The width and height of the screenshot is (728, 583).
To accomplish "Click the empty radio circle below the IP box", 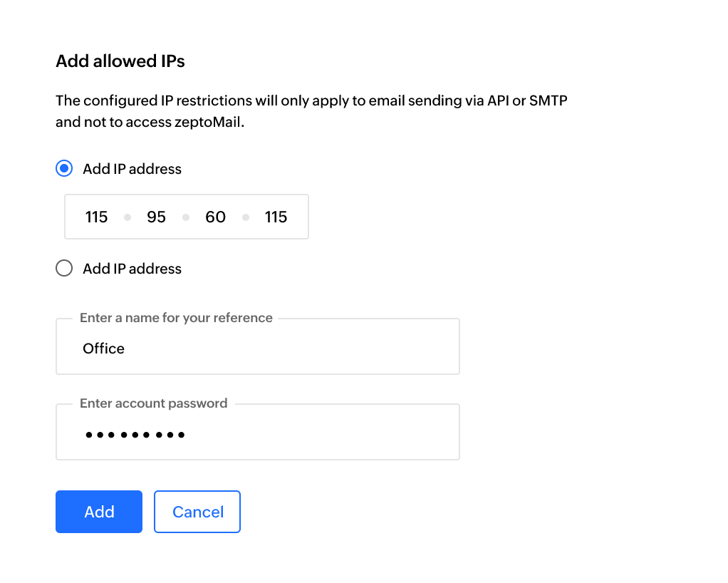I will [63, 268].
